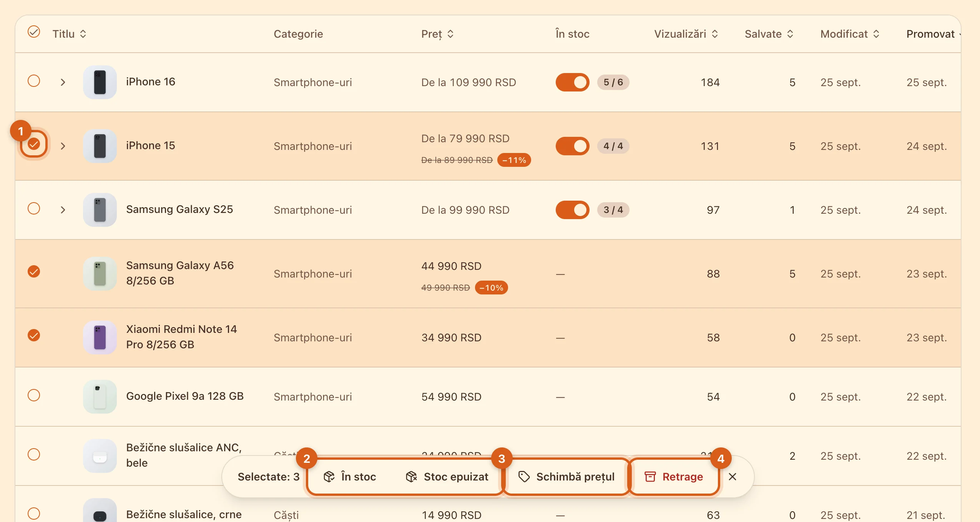Select the iPhone 16 row checkbox
The image size is (980, 522).
click(x=34, y=81)
